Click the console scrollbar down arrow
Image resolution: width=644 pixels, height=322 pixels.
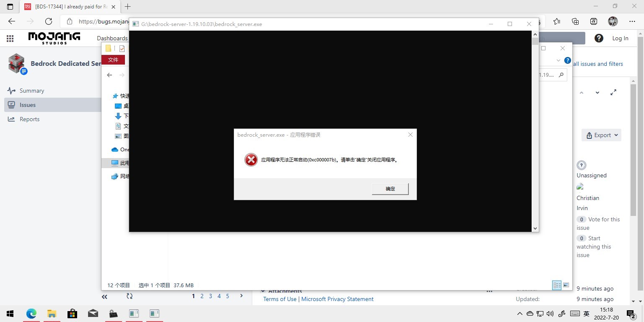[535, 229]
